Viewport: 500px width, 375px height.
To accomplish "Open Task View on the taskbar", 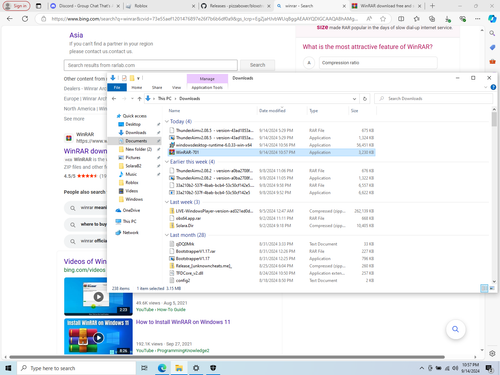I will pos(144,368).
